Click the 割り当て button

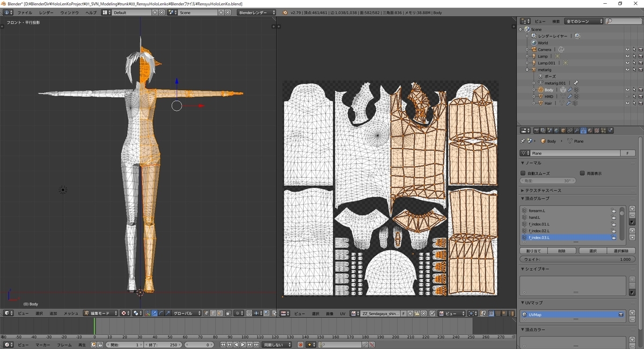[534, 251]
